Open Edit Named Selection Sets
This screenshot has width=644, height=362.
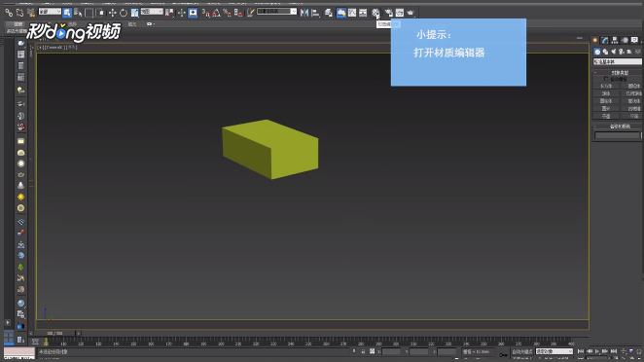[x=250, y=13]
